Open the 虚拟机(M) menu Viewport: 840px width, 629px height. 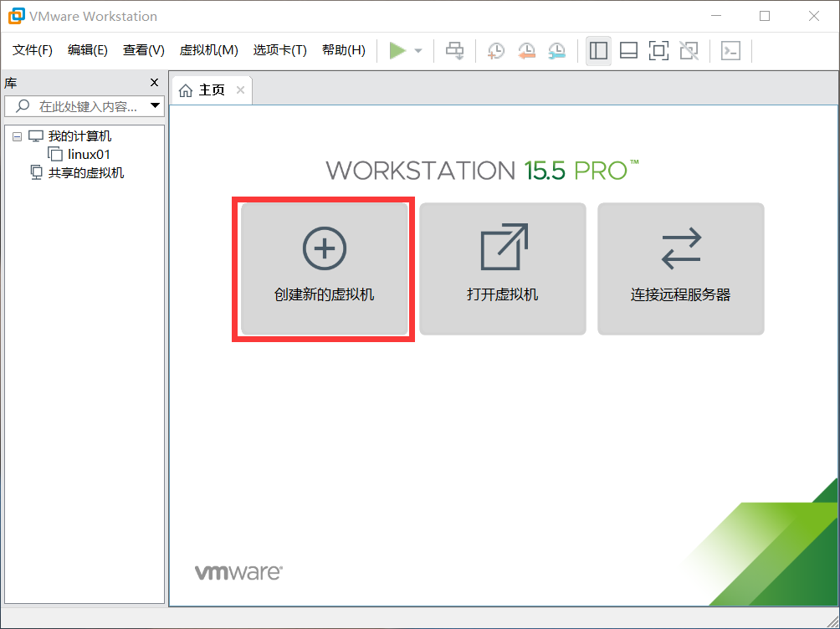coord(208,49)
